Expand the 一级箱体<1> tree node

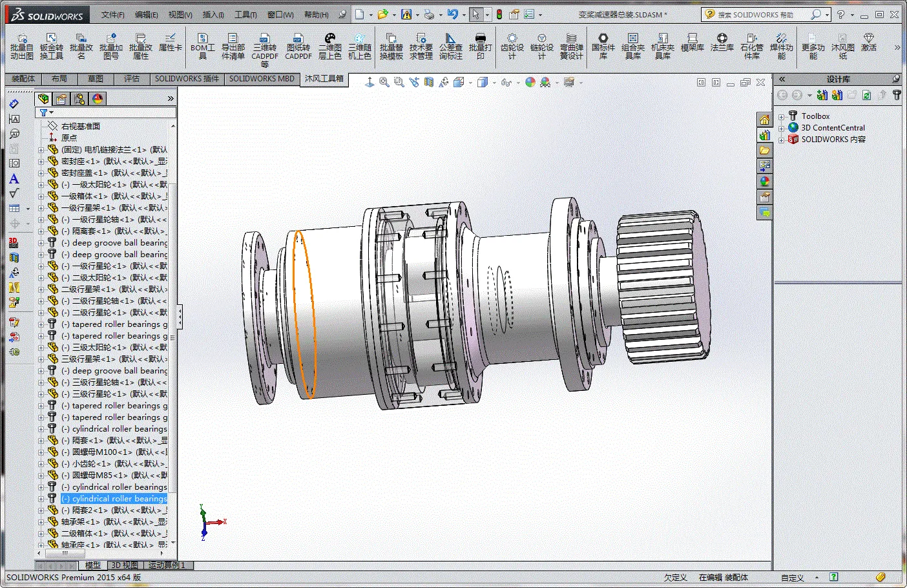coord(41,196)
